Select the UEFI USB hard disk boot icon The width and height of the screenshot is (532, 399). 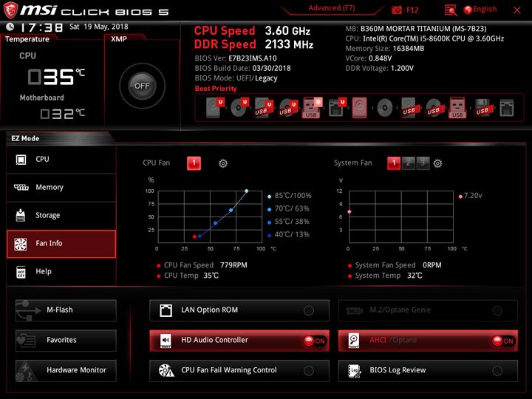[x=264, y=108]
